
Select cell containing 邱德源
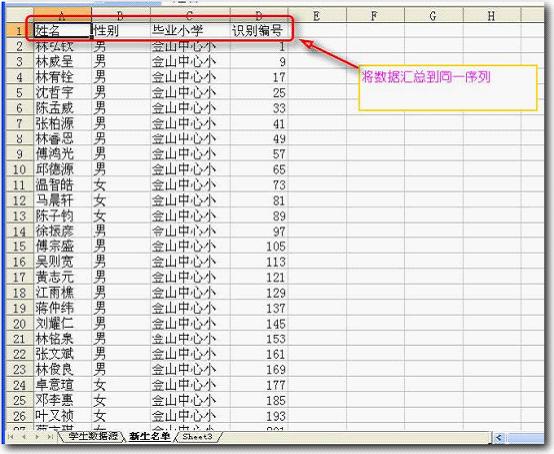[x=62, y=170]
